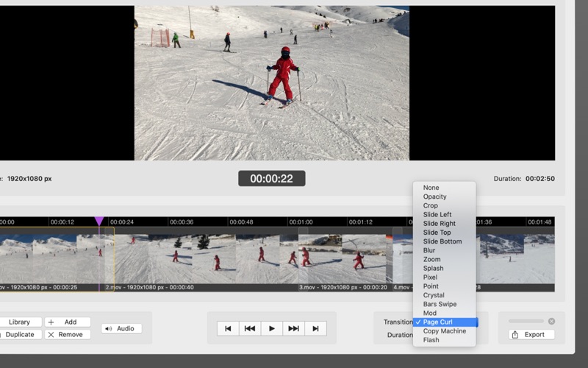Click the export progress bar
This screenshot has width=588, height=368.
[526, 321]
